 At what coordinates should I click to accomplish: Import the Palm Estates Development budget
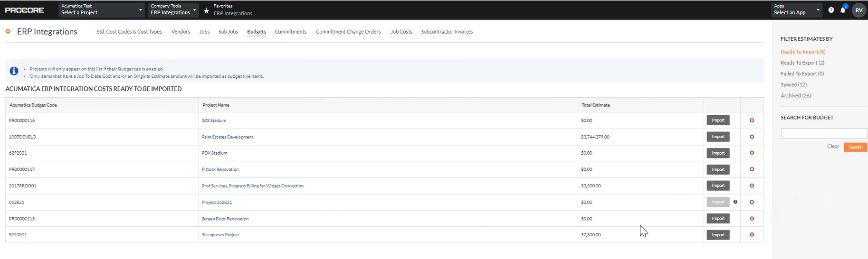pos(718,137)
